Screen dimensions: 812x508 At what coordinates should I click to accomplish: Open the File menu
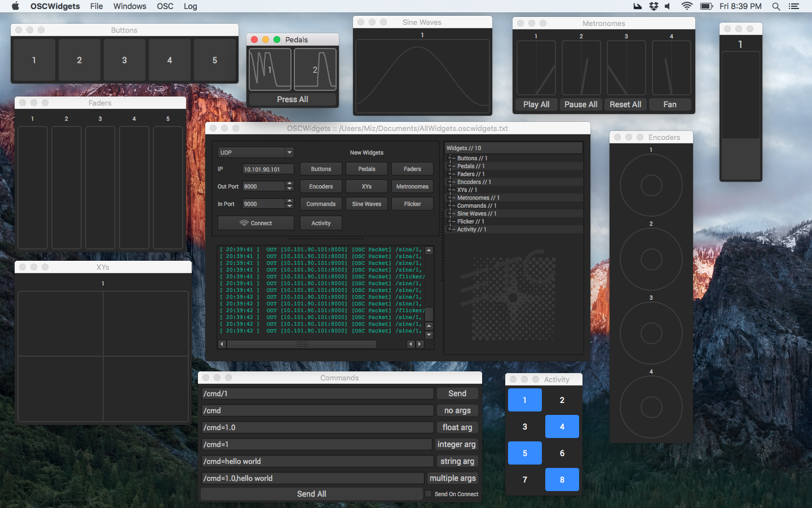96,6
